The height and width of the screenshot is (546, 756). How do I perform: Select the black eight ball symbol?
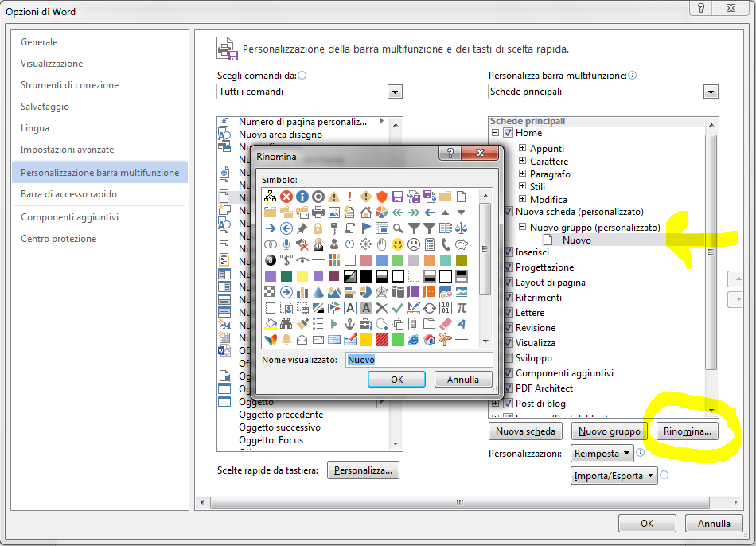click(x=271, y=260)
